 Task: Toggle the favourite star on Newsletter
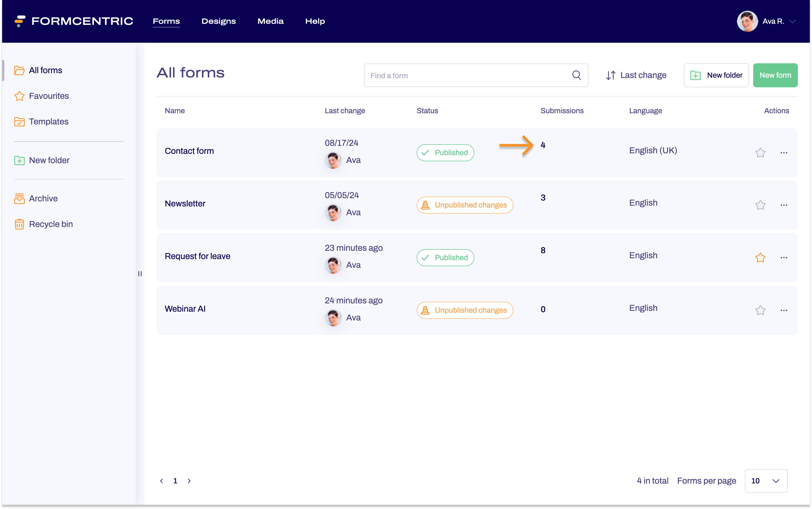760,205
